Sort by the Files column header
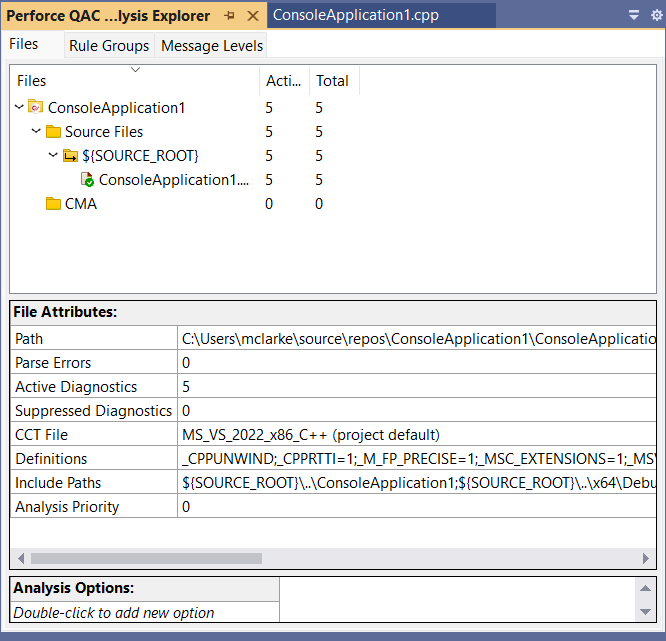This screenshot has height=641, width=666. coord(32,81)
